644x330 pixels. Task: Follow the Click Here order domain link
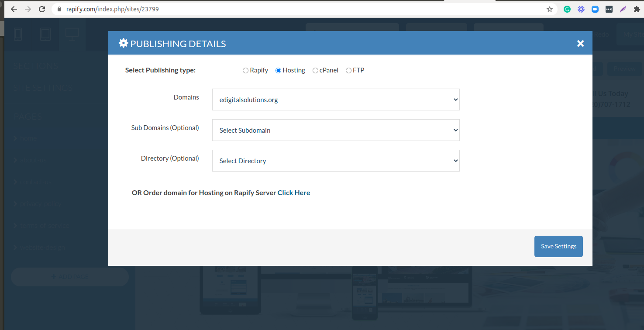pyautogui.click(x=294, y=192)
